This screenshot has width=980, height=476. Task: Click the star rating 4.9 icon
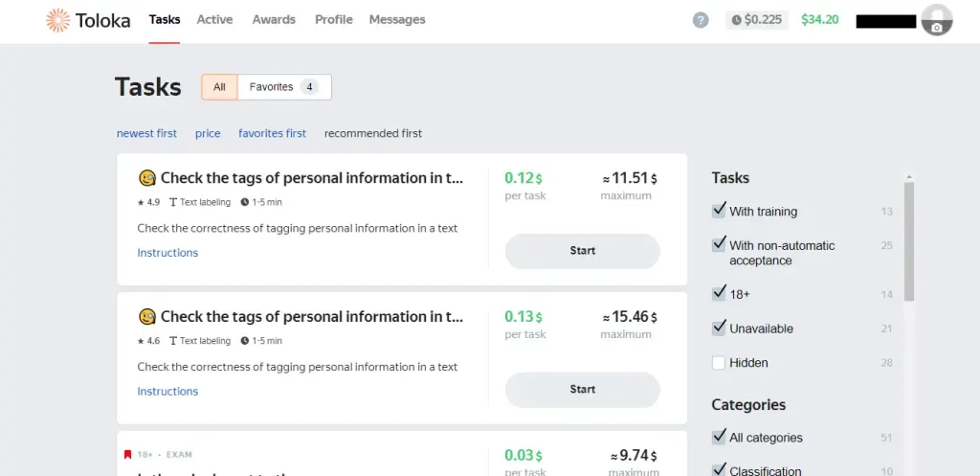(x=141, y=203)
